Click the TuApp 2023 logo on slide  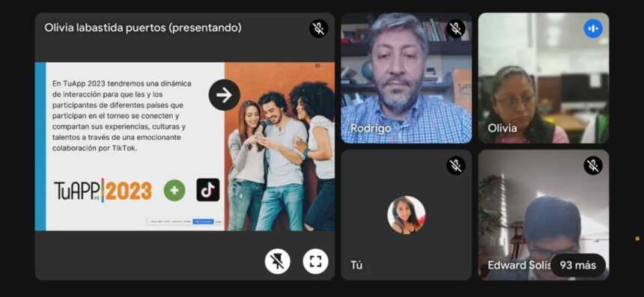(103, 190)
